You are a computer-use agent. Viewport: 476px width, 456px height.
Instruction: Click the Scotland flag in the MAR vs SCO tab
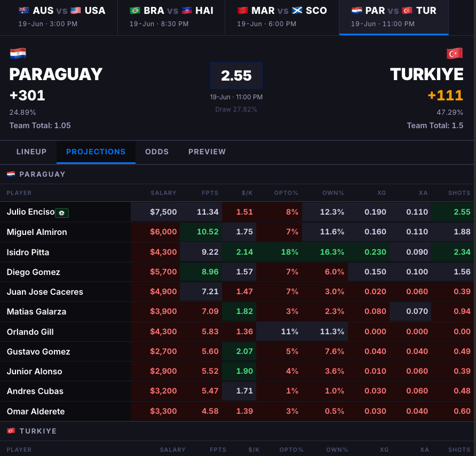click(297, 11)
